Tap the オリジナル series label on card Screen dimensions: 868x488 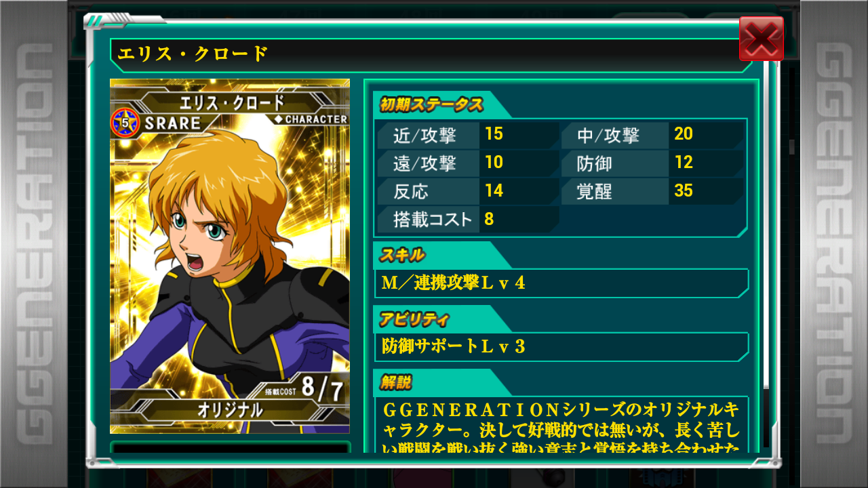pyautogui.click(x=230, y=410)
